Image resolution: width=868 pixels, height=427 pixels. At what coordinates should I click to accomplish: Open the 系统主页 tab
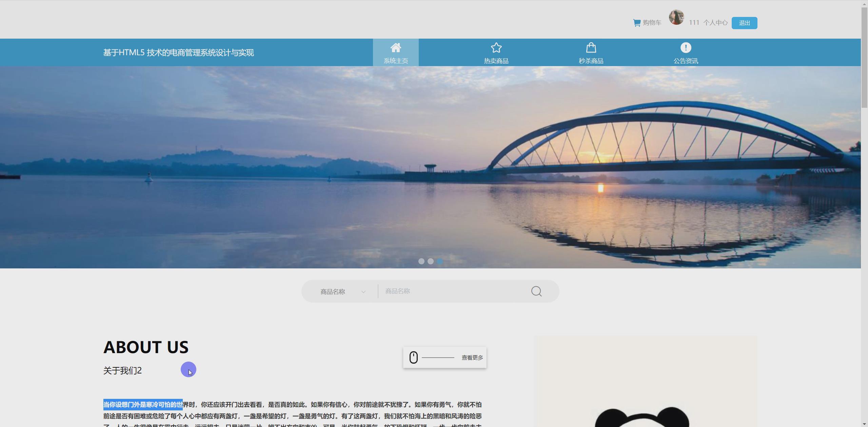[396, 53]
